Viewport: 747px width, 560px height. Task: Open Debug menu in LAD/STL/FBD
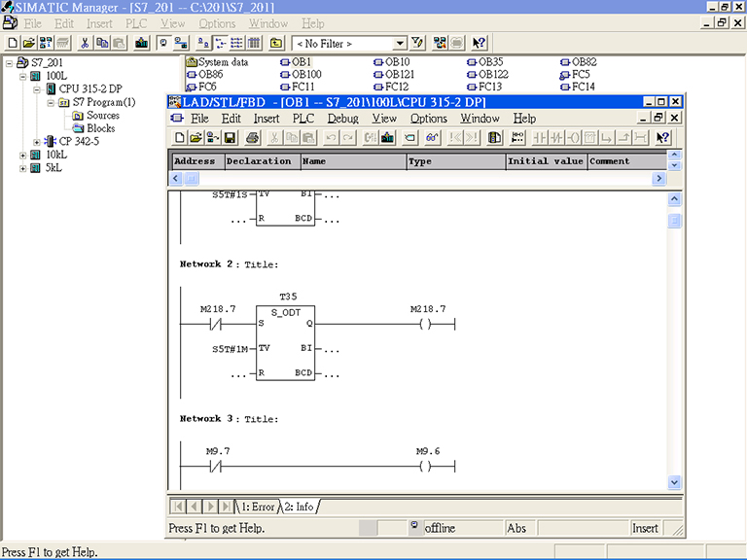[x=342, y=118]
